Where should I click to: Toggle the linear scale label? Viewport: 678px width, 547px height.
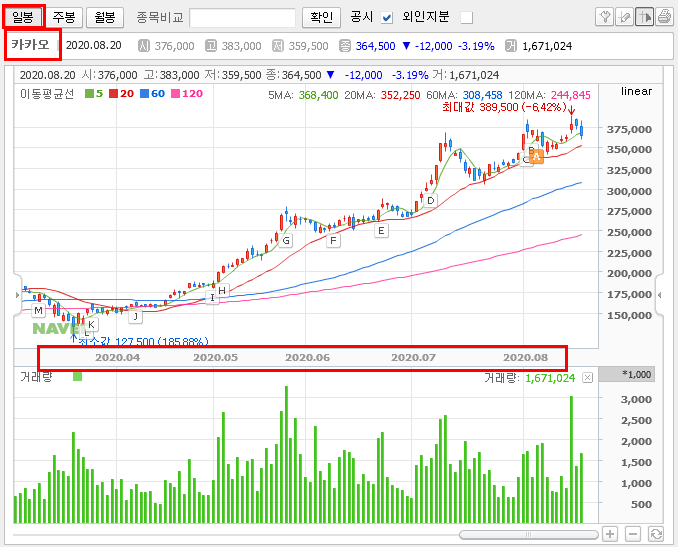point(636,91)
